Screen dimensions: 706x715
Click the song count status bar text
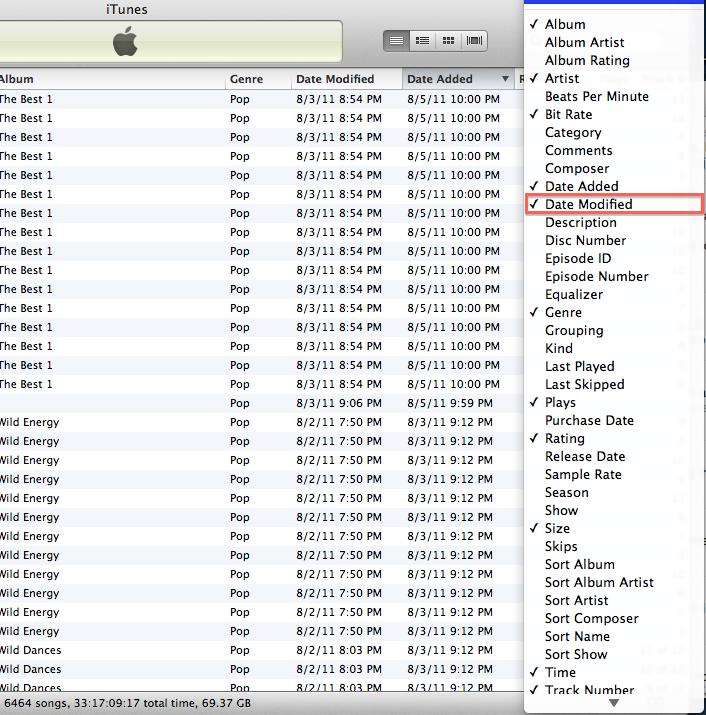point(128,703)
